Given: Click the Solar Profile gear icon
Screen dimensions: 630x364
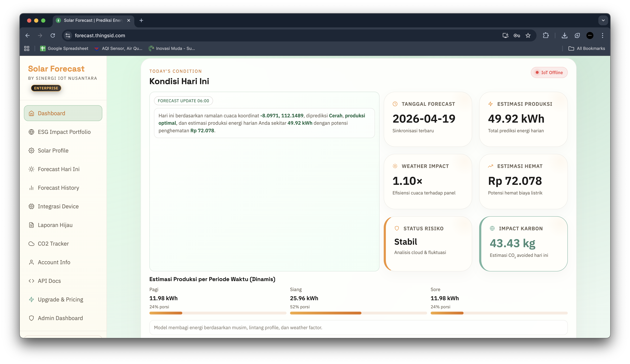Looking at the screenshot, I should [31, 151].
